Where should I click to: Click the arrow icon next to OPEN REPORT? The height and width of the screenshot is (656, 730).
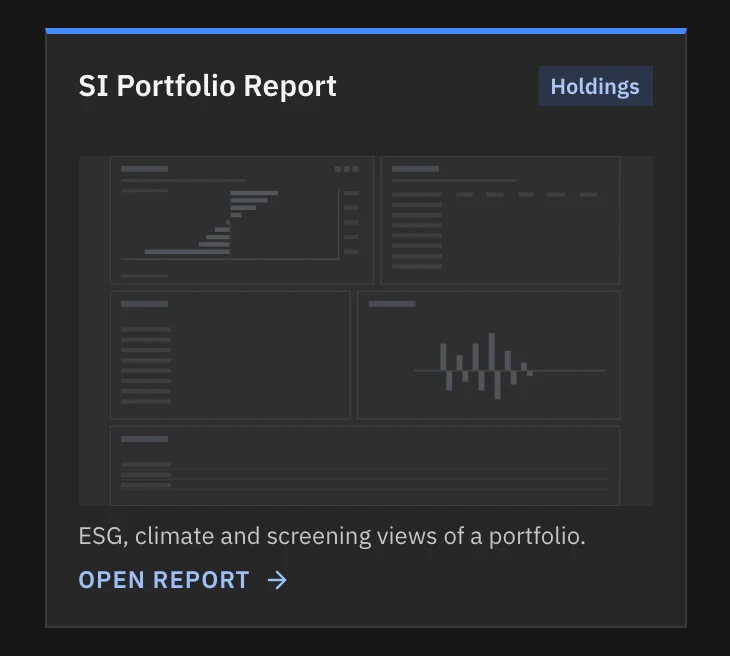277,580
